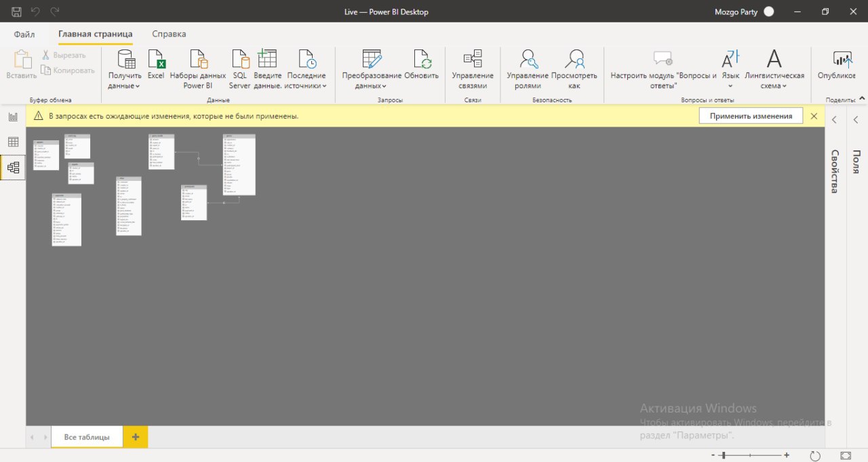Select the games table card
Image resolution: width=868 pixels, height=462 pixels.
click(x=239, y=165)
